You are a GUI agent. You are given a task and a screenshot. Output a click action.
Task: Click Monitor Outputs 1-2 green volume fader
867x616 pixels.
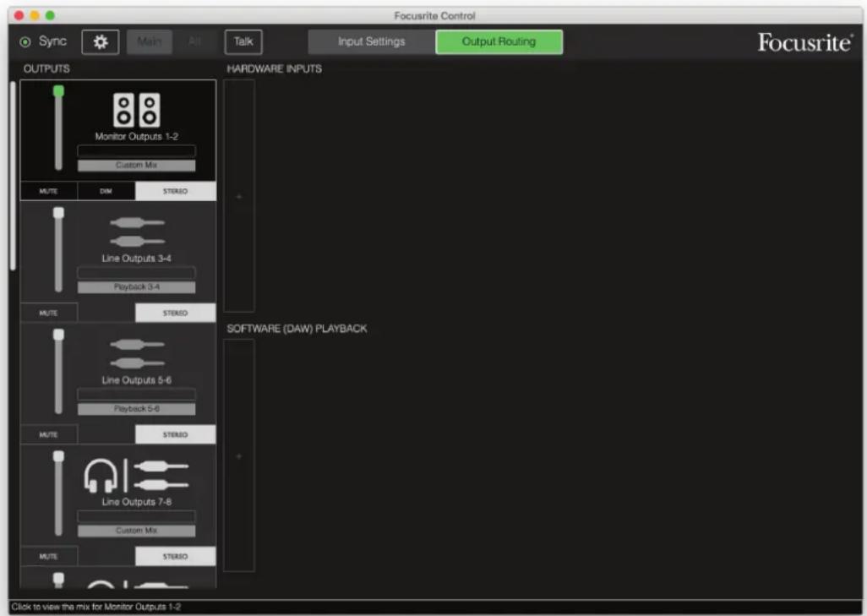(58, 91)
